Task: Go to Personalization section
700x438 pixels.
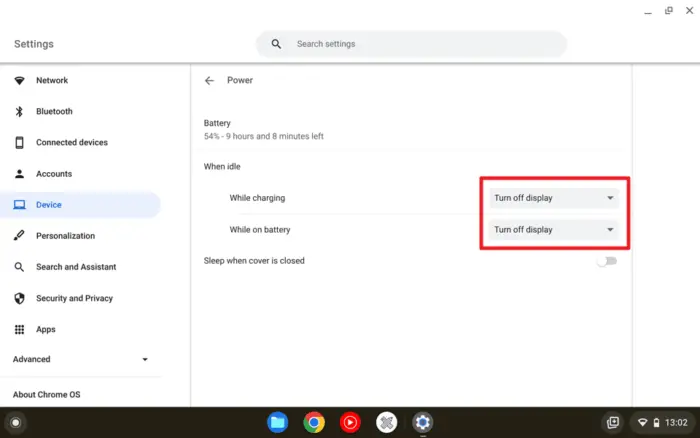Action: point(80,235)
